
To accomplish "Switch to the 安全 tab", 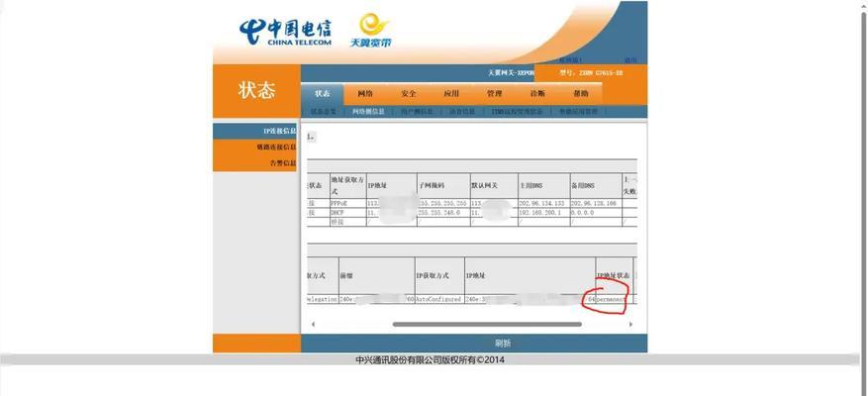I will pyautogui.click(x=409, y=94).
